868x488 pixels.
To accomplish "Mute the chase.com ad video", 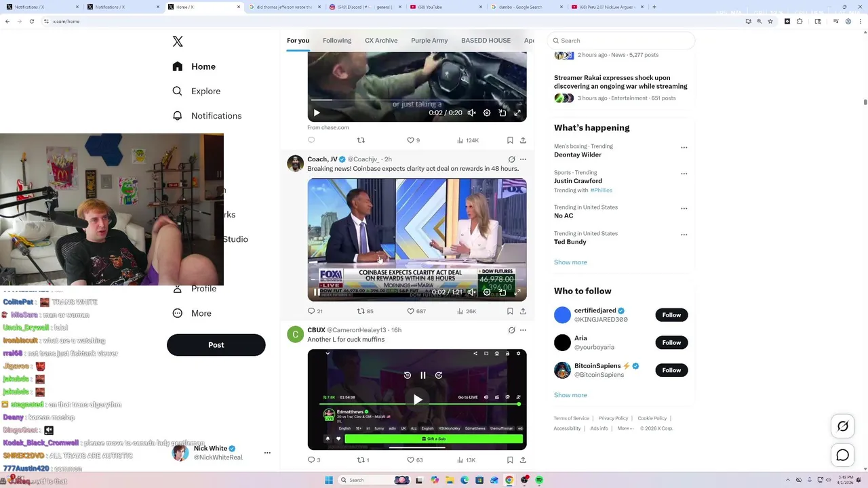I will (x=471, y=113).
